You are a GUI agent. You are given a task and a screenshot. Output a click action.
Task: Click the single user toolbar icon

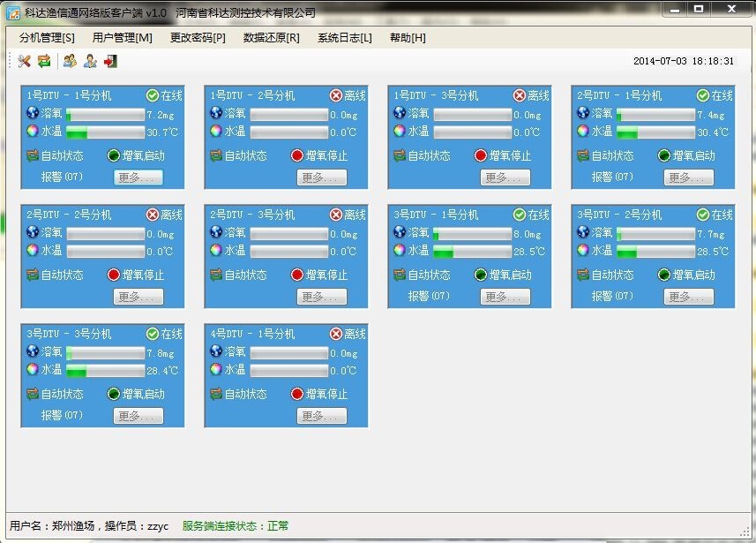(90, 61)
